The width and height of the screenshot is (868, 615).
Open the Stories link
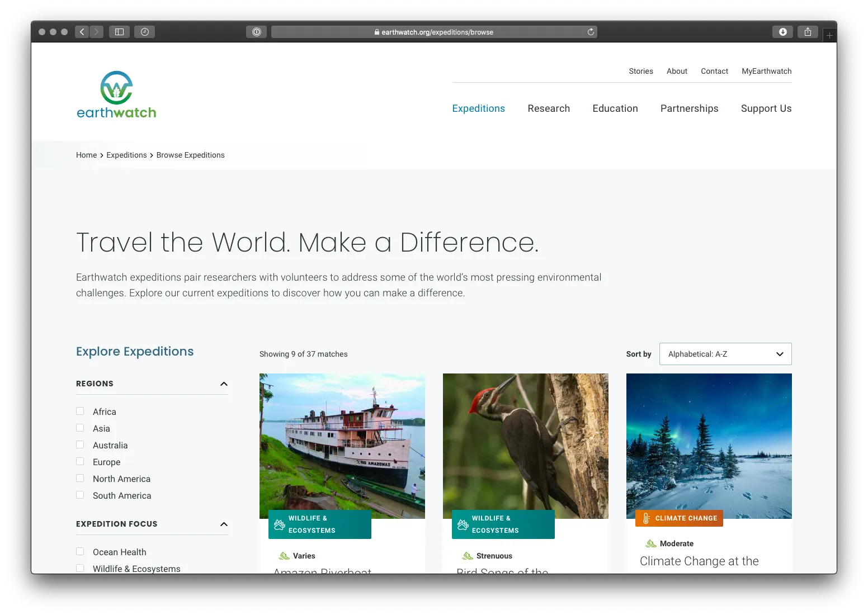click(x=641, y=71)
